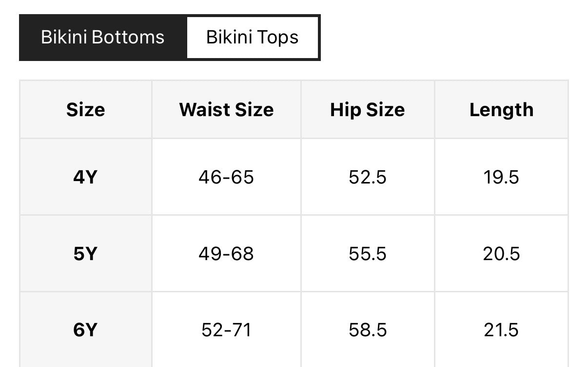The width and height of the screenshot is (588, 367).
Task: Select the Hip Size column header
Action: (367, 110)
